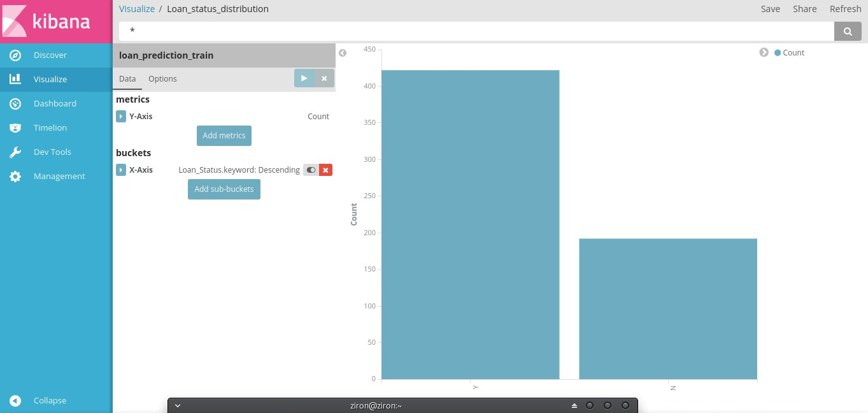Open the Timelion mask icon
The height and width of the screenshot is (413, 868).
[15, 128]
